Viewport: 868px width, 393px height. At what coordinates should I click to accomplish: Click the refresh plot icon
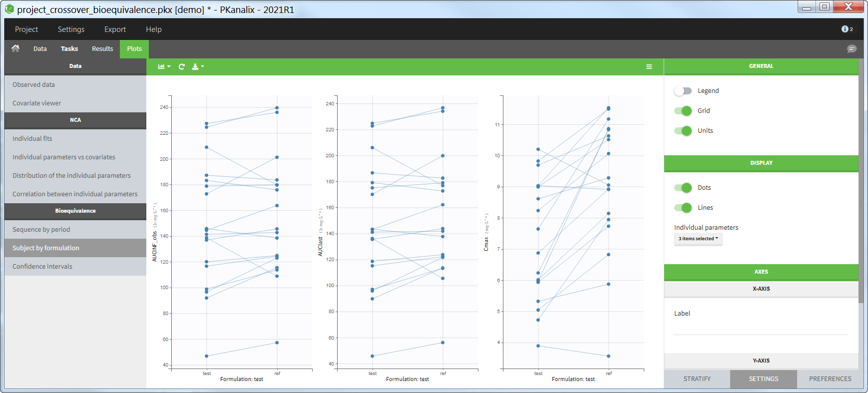(182, 66)
